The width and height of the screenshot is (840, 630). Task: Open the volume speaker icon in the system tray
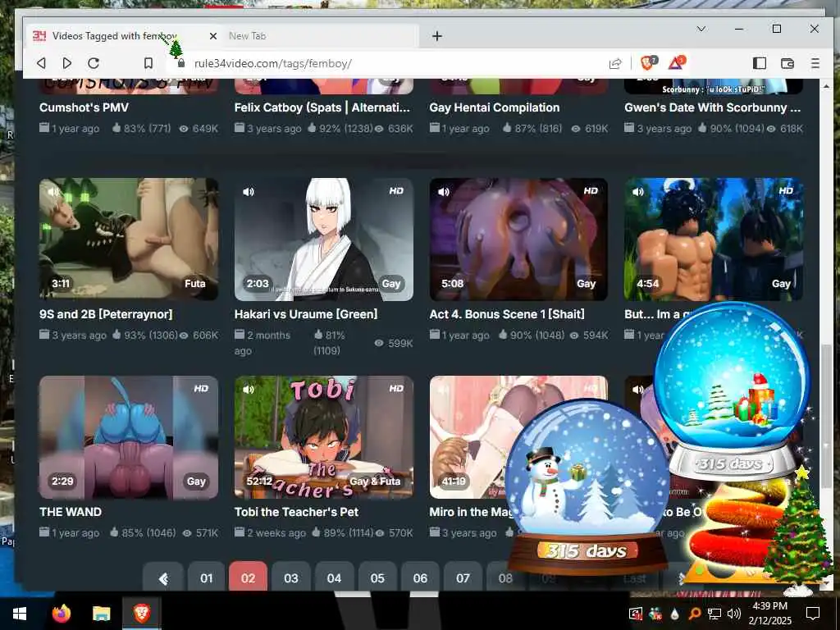tap(734, 614)
